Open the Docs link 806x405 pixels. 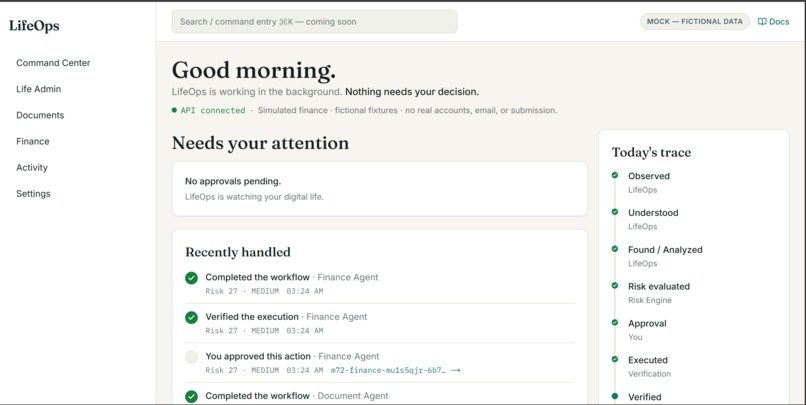pos(774,22)
